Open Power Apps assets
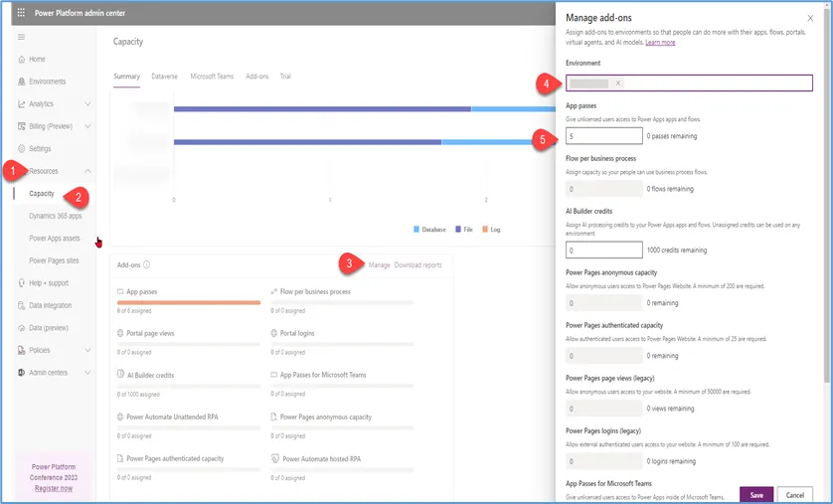Viewport: 833px width, 504px height. (x=55, y=238)
